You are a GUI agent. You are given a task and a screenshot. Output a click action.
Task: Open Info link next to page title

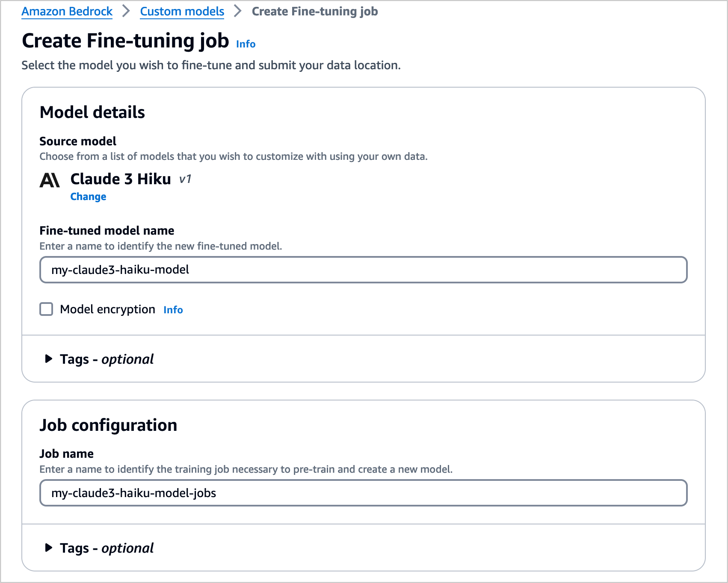point(246,44)
